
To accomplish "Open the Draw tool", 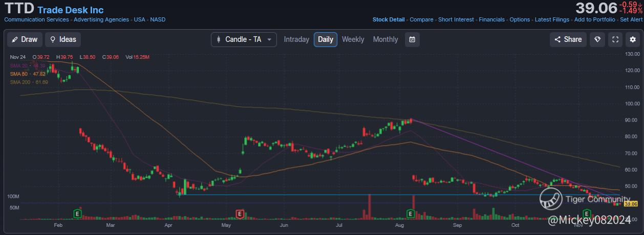I will point(24,39).
